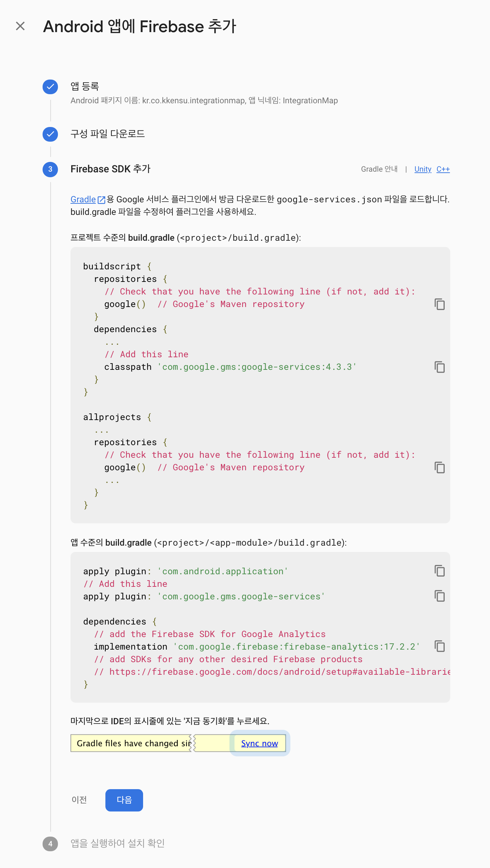Click the step 3 number badge
This screenshot has width=490, height=868.
(50, 169)
